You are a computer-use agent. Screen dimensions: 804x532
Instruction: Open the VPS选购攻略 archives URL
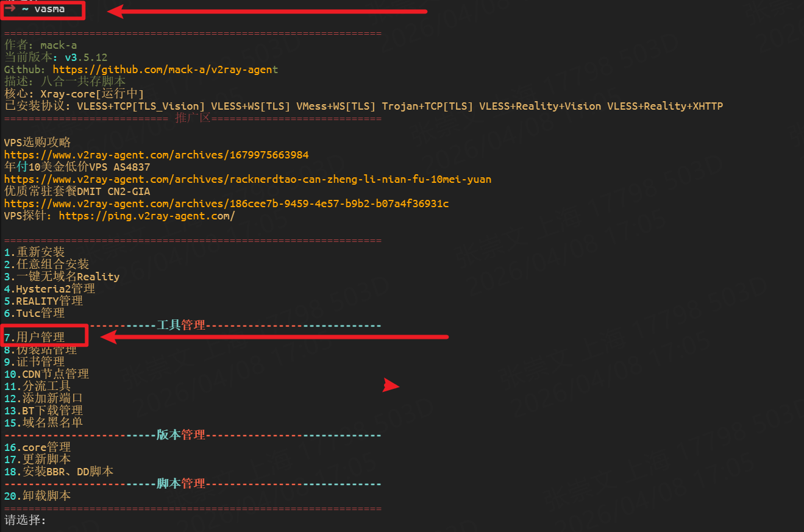pyautogui.click(x=156, y=155)
